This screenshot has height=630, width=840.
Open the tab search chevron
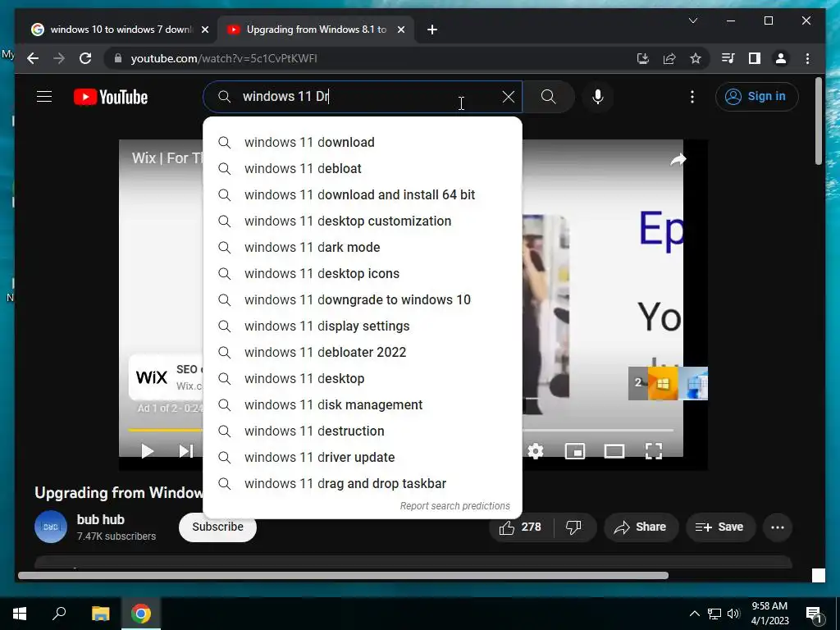(692, 21)
